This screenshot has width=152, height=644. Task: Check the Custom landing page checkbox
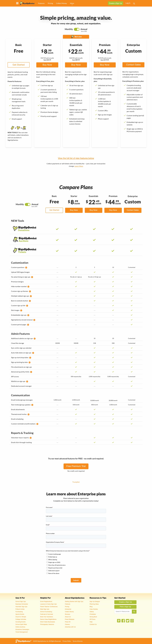point(47,554)
